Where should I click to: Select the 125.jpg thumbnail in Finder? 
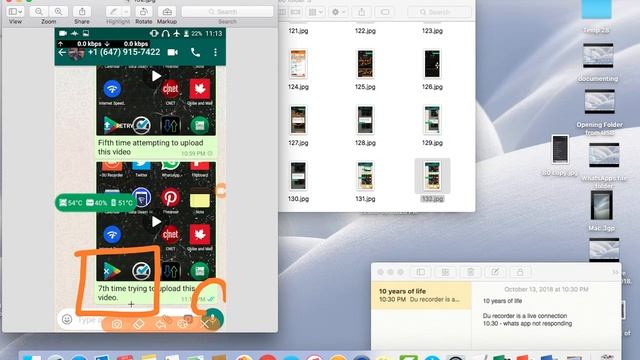(365, 64)
